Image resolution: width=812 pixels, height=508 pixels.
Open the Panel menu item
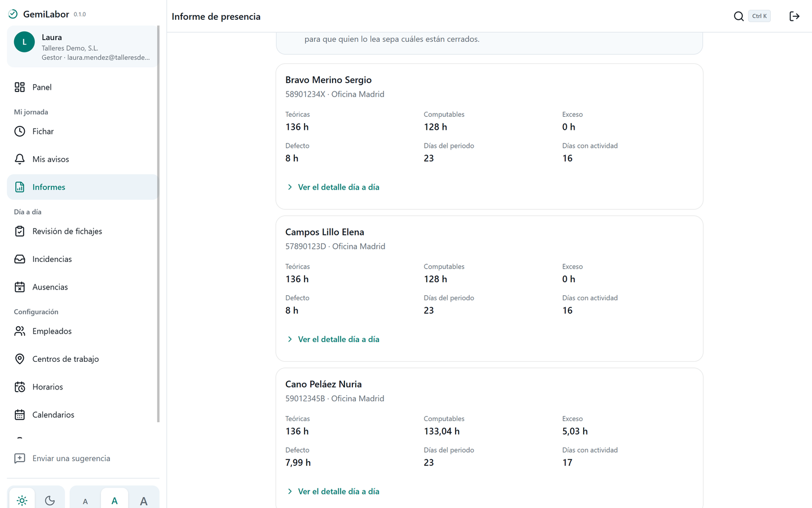point(82,87)
